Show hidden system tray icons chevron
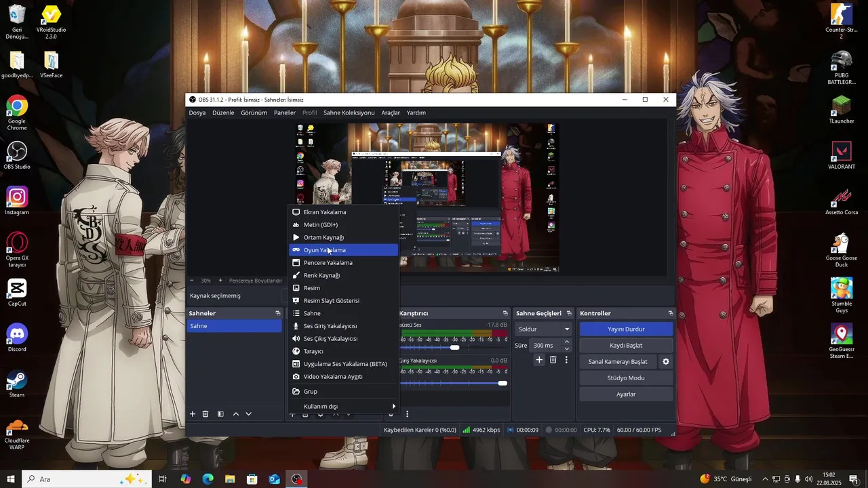 coord(765,479)
